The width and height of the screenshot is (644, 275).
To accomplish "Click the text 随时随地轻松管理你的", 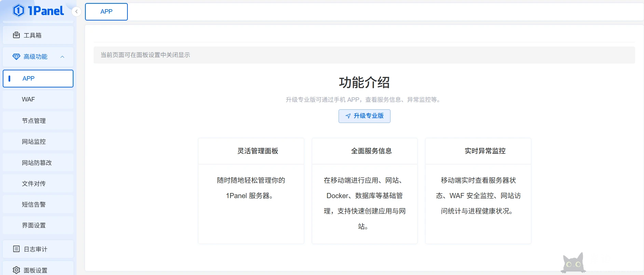I will (251, 180).
